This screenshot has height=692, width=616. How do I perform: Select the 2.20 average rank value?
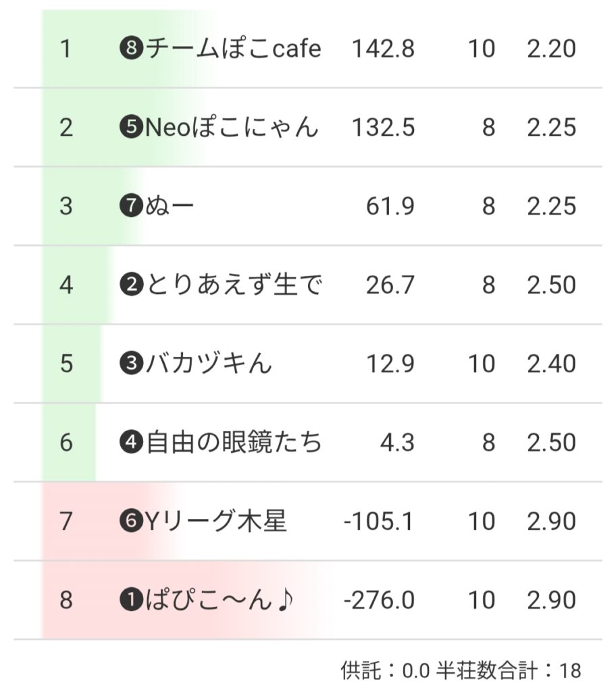[551, 49]
